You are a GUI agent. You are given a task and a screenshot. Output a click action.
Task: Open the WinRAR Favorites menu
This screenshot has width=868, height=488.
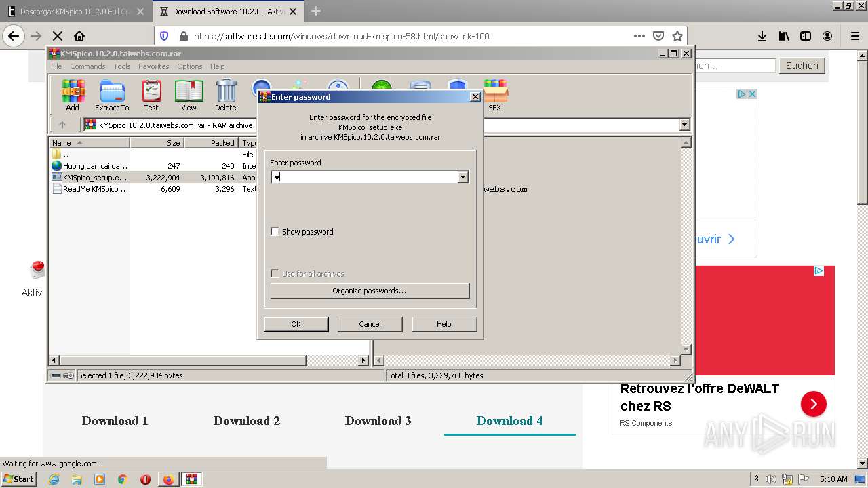pyautogui.click(x=154, y=66)
